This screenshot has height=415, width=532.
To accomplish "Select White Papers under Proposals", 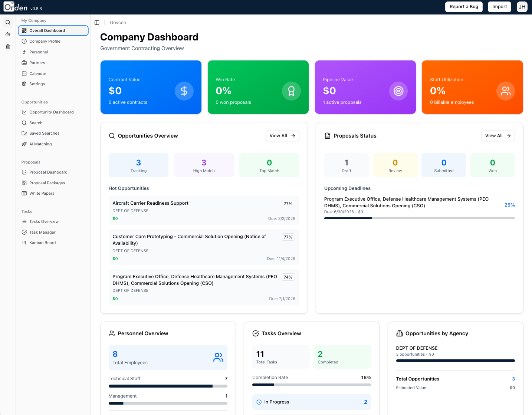I will pyautogui.click(x=42, y=193).
